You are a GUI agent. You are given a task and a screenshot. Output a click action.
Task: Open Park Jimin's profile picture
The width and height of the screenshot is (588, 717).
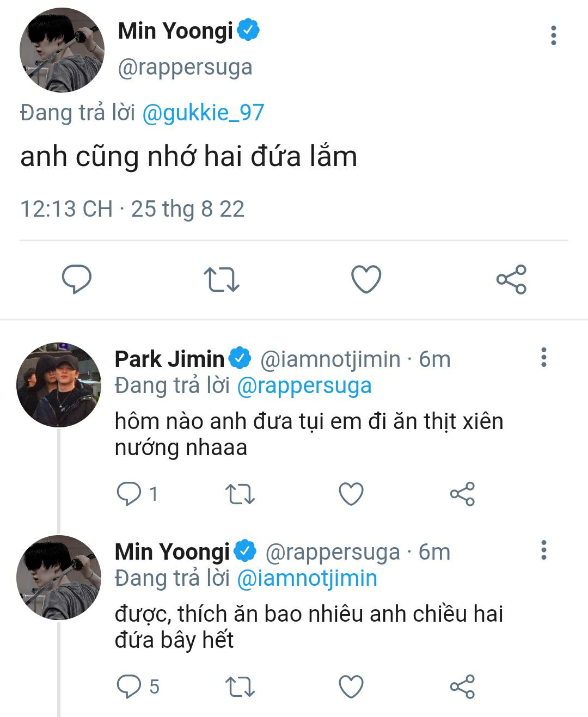coord(59,384)
